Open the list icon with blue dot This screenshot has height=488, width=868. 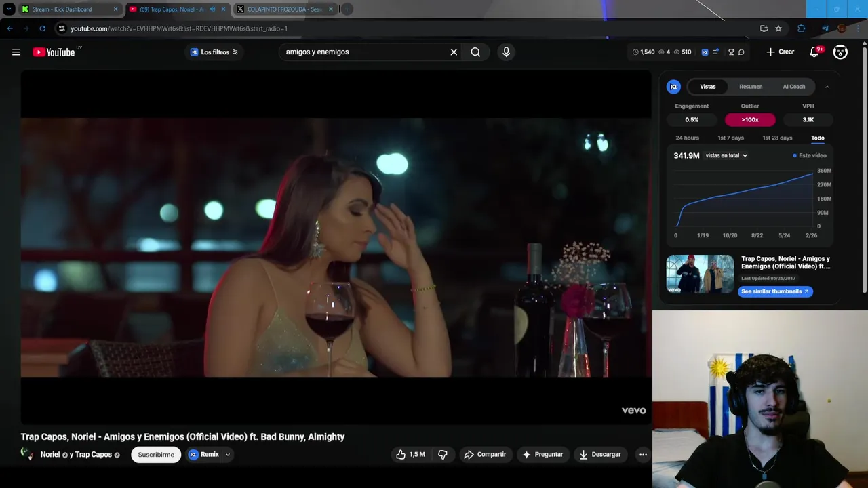click(715, 52)
